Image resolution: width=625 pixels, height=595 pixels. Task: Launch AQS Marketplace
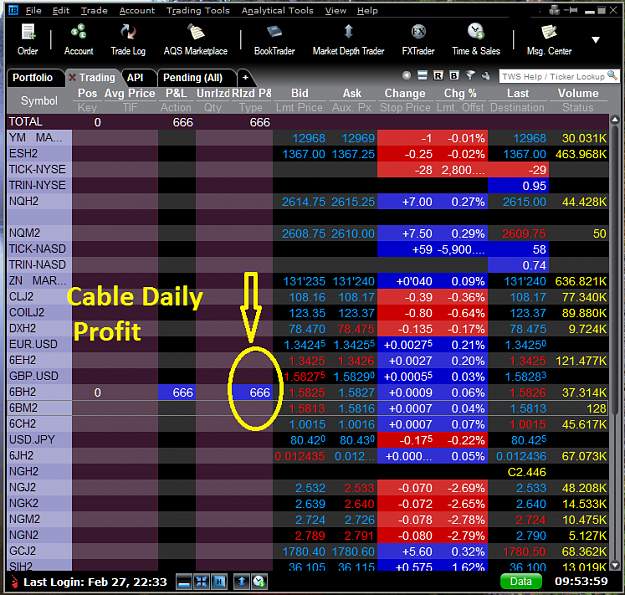195,39
